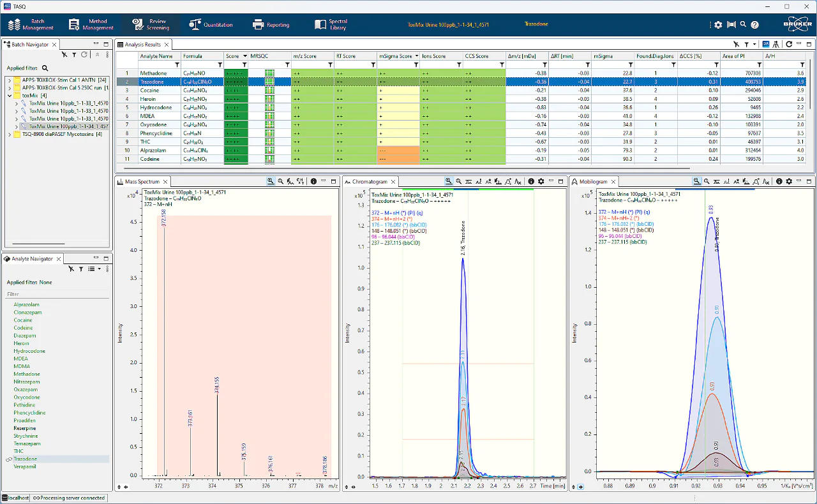Open Analyte Name column filter funnel
The width and height of the screenshot is (817, 504).
(177, 64)
